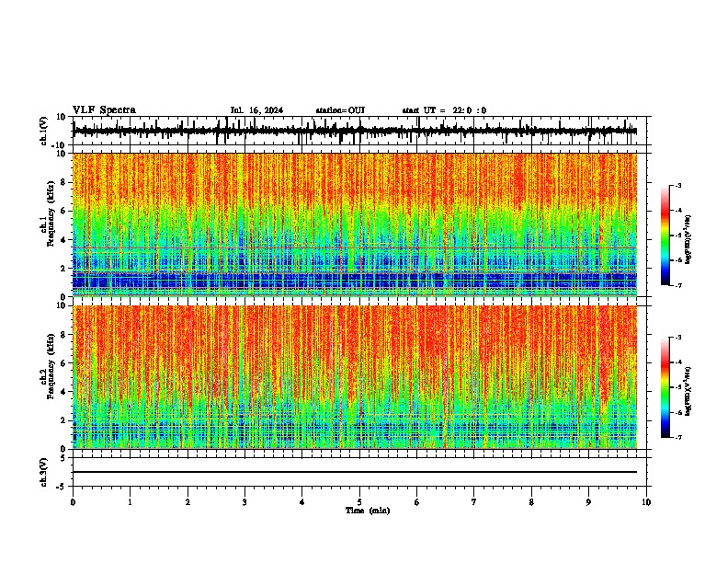Click the ch.1 "Frequency (kHz)" axis label

51,214
